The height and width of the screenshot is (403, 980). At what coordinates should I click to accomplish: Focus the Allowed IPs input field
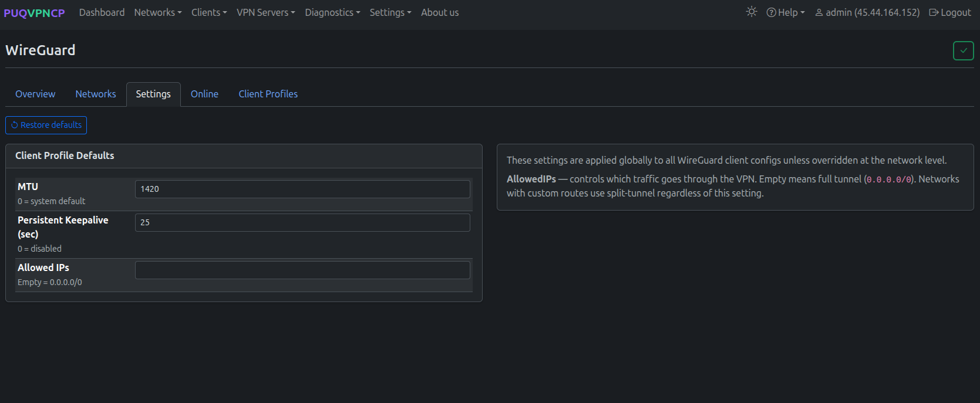coord(302,270)
